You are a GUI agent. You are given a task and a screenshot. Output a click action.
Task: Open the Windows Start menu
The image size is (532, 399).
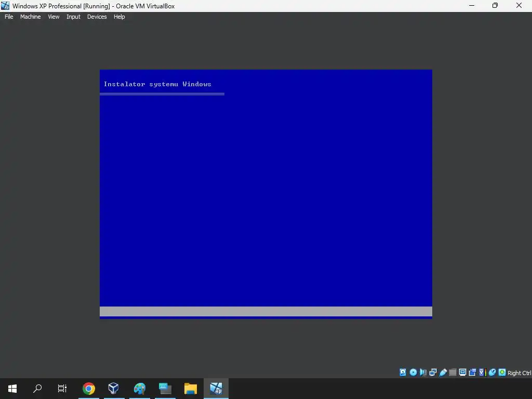pos(12,389)
